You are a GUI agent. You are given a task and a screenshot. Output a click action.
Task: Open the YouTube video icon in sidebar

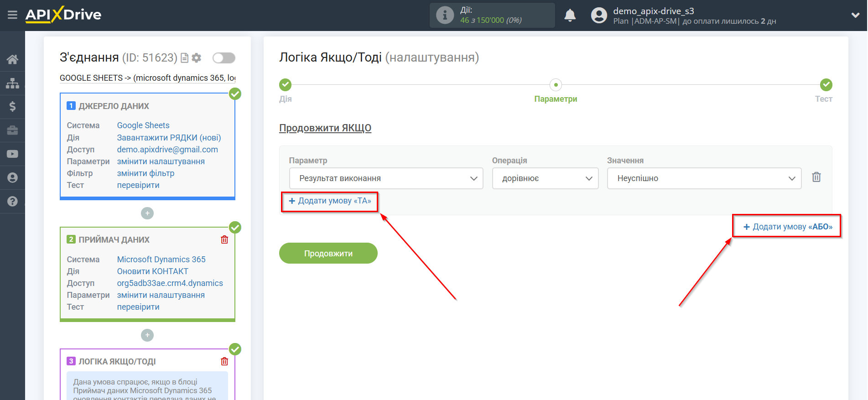click(x=12, y=154)
